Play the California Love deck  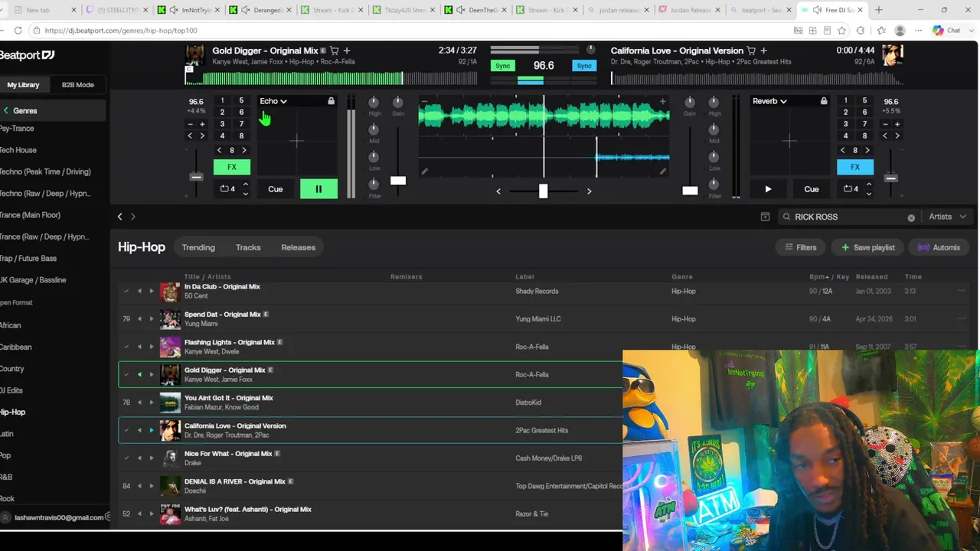(768, 189)
